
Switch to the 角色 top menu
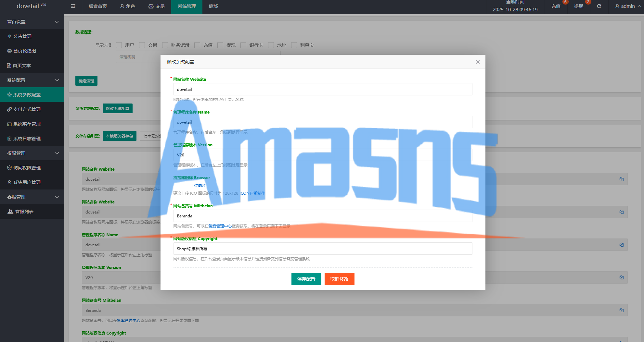pyautogui.click(x=128, y=6)
